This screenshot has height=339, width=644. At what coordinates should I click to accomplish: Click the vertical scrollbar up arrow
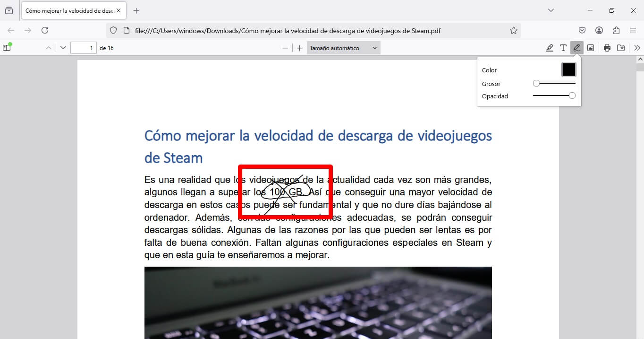[640, 60]
